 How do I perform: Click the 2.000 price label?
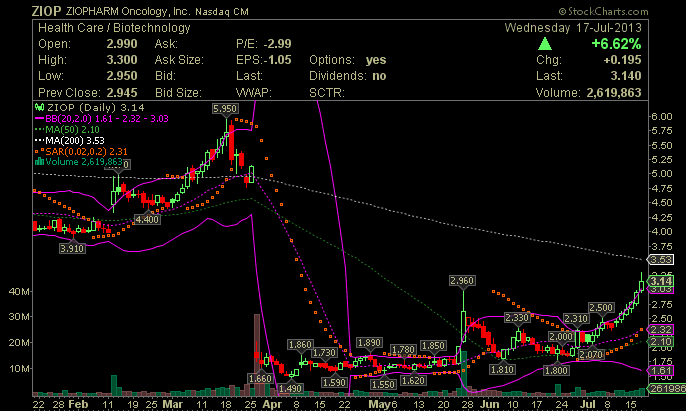[x=561, y=337]
